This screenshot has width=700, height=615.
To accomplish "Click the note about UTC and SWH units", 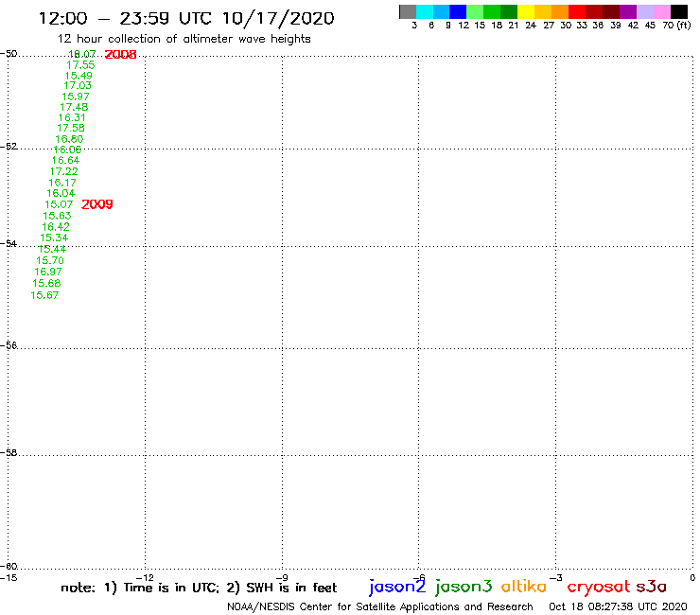I will coord(199,588).
